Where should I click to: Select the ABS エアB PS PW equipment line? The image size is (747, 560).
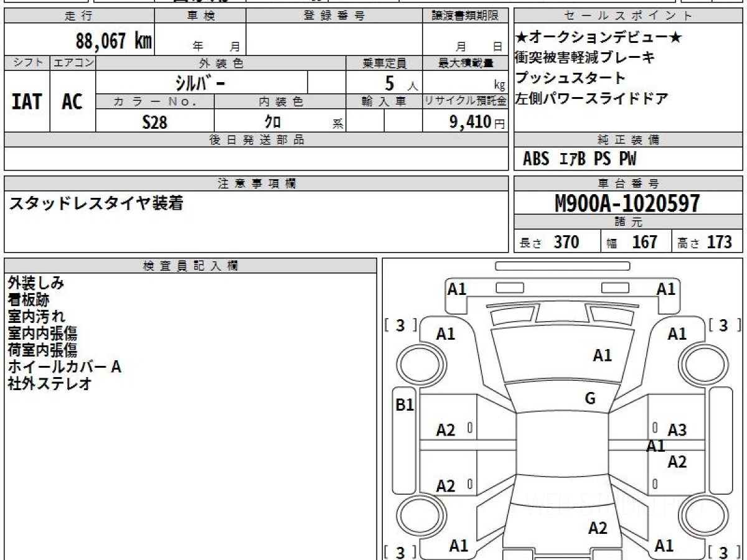point(580,159)
